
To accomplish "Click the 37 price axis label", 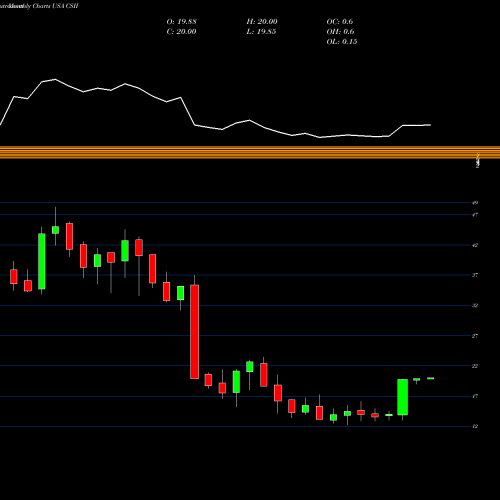I will click(475, 275).
